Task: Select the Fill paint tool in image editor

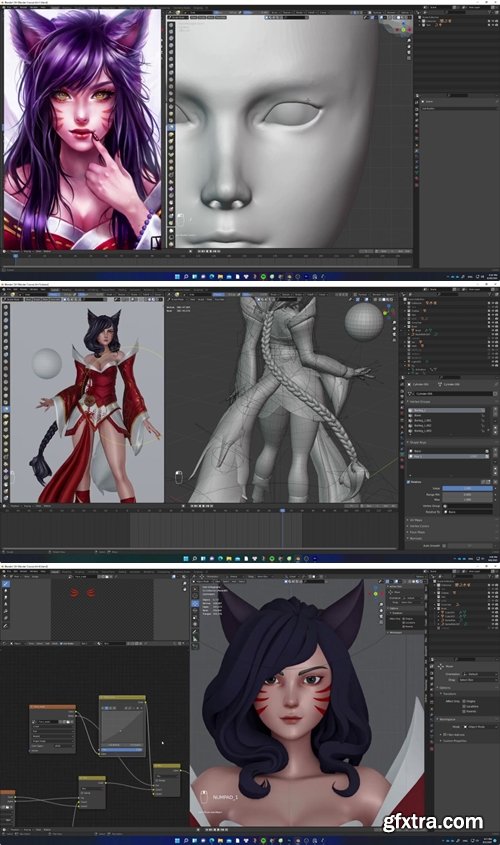Action: click(6, 612)
